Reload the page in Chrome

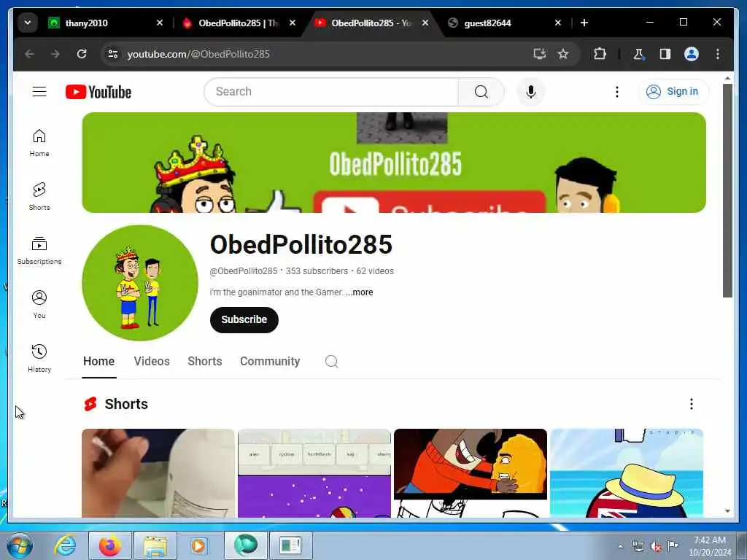tap(82, 54)
